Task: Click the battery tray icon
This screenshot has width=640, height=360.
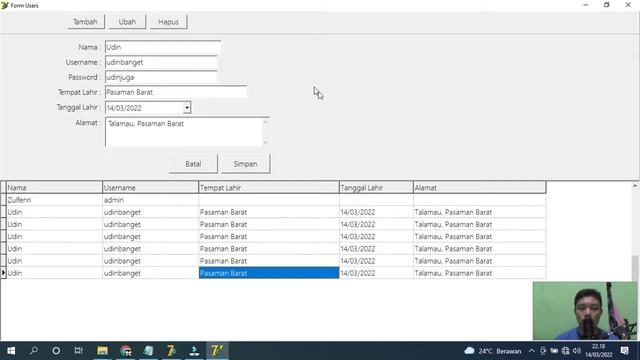Action: coord(554,351)
